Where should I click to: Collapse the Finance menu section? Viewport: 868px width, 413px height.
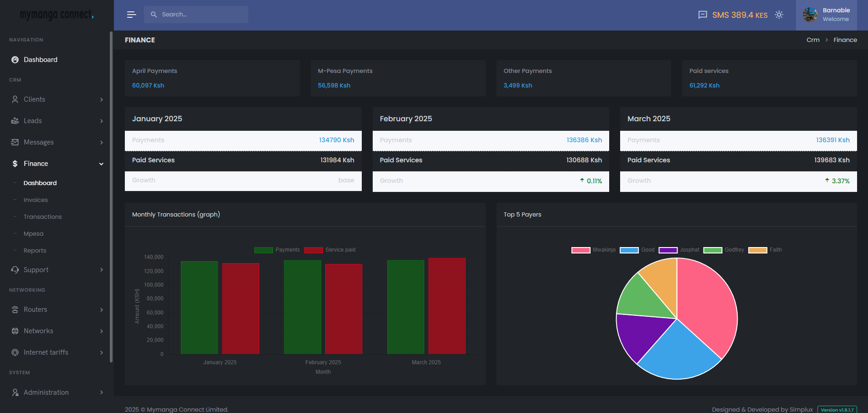(x=101, y=164)
